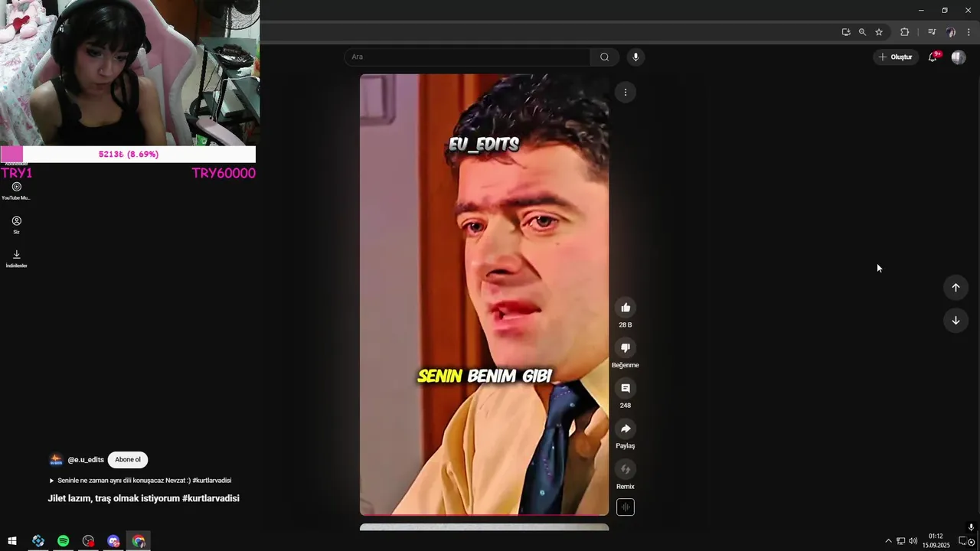Image resolution: width=980 pixels, height=551 pixels.
Task: Dislike the Short via Beğenme thumbs down
Action: pyautogui.click(x=626, y=348)
